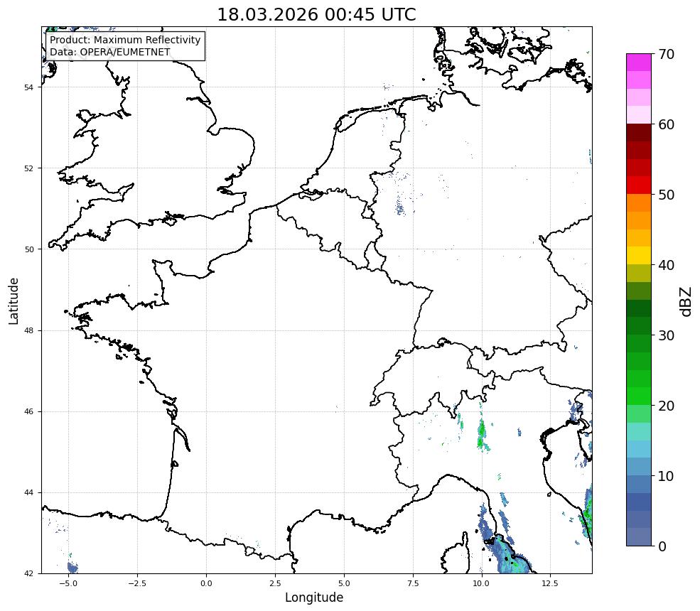Image resolution: width=700 pixels, height=611 pixels.
Task: Select the dark green swatch just above 30 dBZ
Action: point(639,326)
